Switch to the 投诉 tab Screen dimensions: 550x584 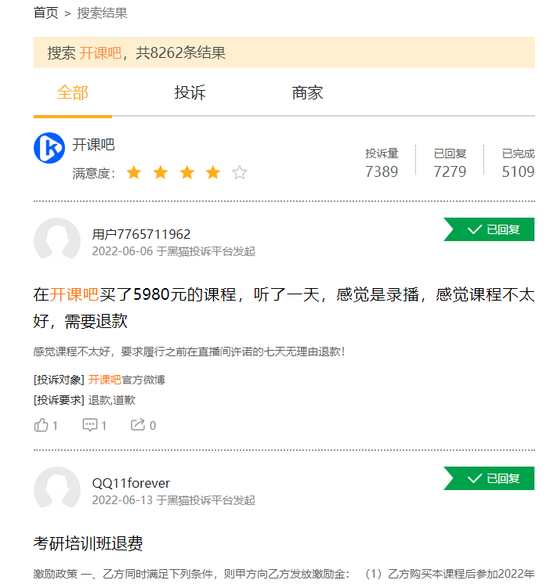190,93
